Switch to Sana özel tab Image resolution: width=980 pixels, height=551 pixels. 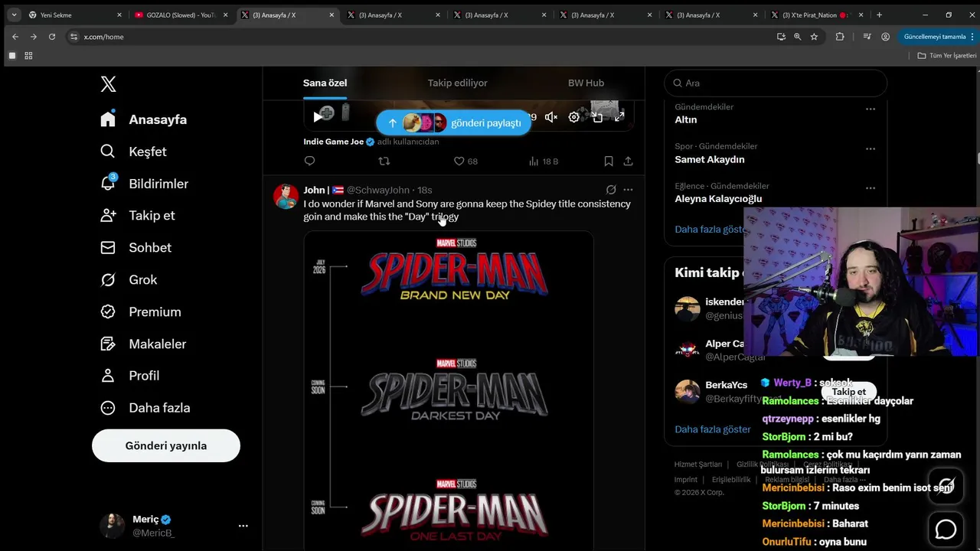[x=325, y=83]
